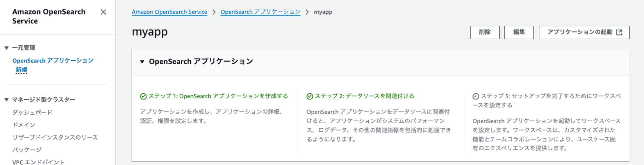
Task: Click ステップ 1 title text
Action: coord(218,96)
